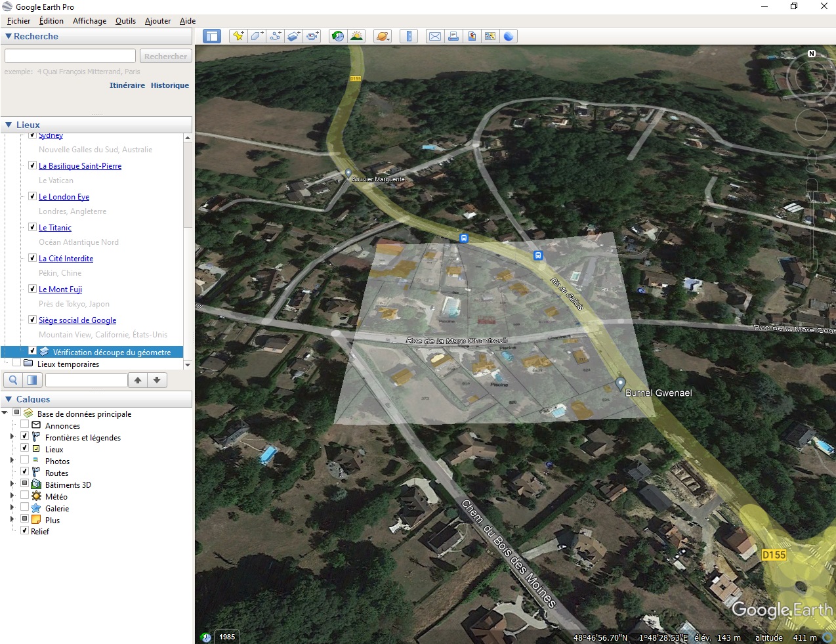Click the Print toolbar icon
The height and width of the screenshot is (644, 836).
point(453,36)
